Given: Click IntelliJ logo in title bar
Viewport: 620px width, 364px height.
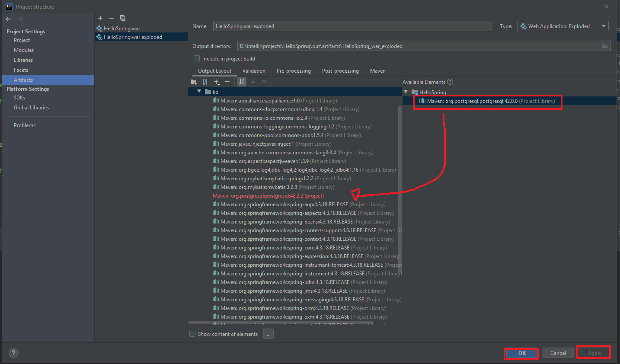Looking at the screenshot, I should pos(9,6).
